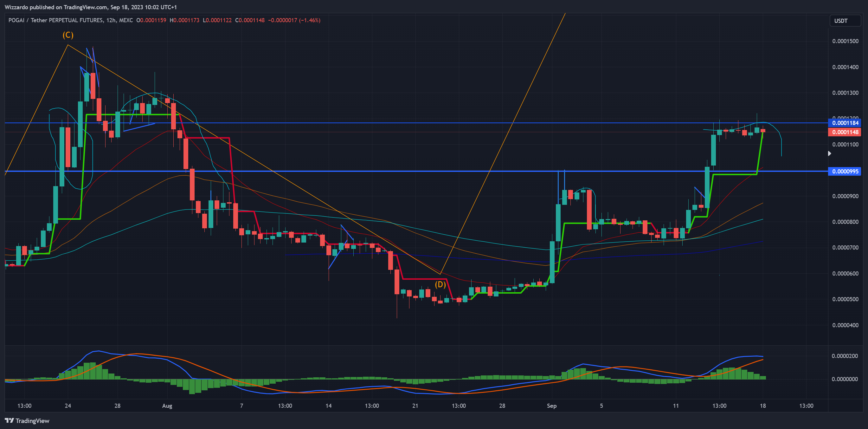868x429 pixels.
Task: Click the 18 date on time axis
Action: pos(762,406)
